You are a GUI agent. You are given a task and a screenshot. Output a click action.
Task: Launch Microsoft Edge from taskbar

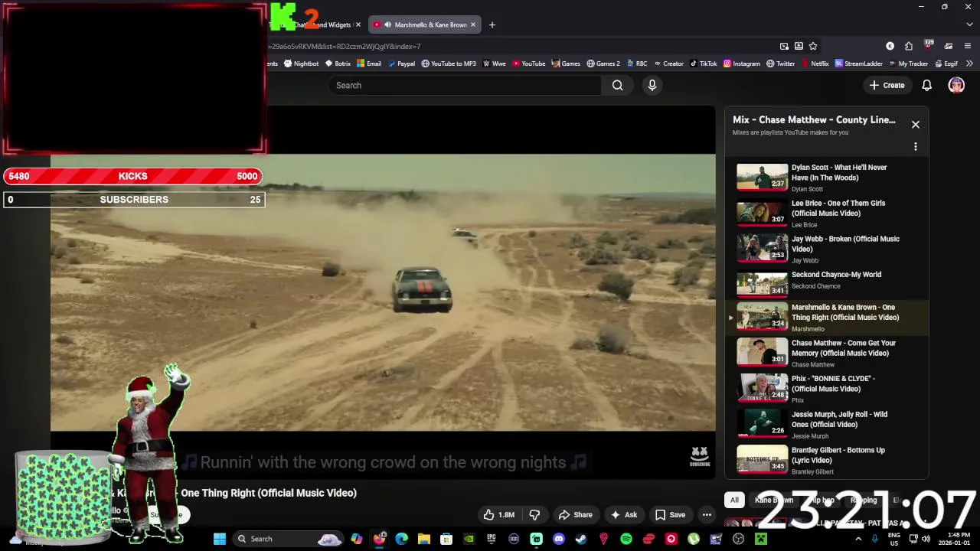[401, 539]
